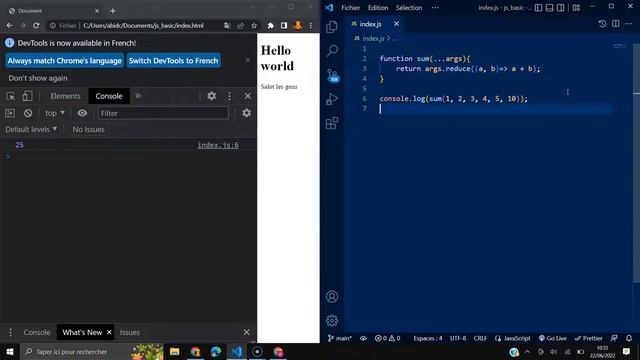
Task: Open index.js:6 source link in console
Action: pos(218,145)
